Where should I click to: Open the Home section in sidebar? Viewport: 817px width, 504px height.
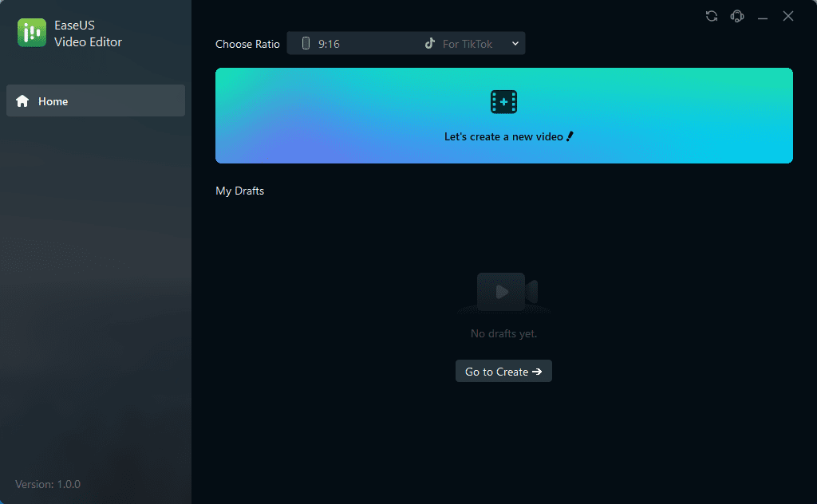pos(96,100)
